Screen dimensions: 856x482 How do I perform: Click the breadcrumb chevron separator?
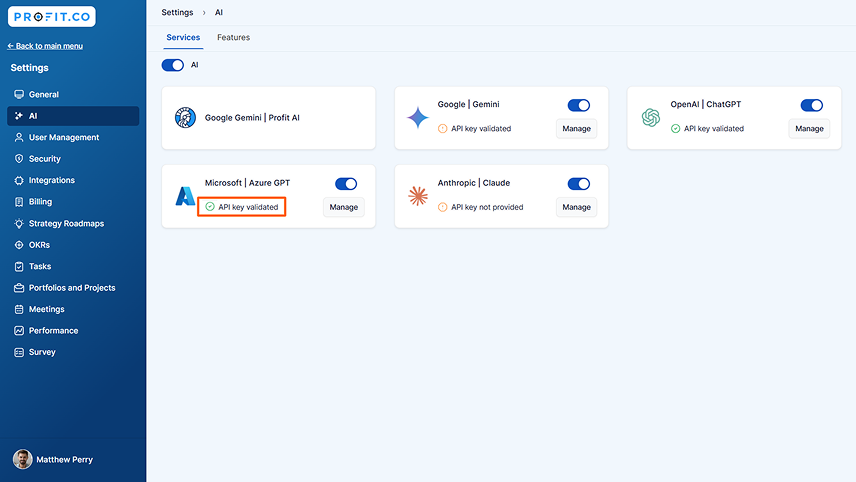pos(204,13)
